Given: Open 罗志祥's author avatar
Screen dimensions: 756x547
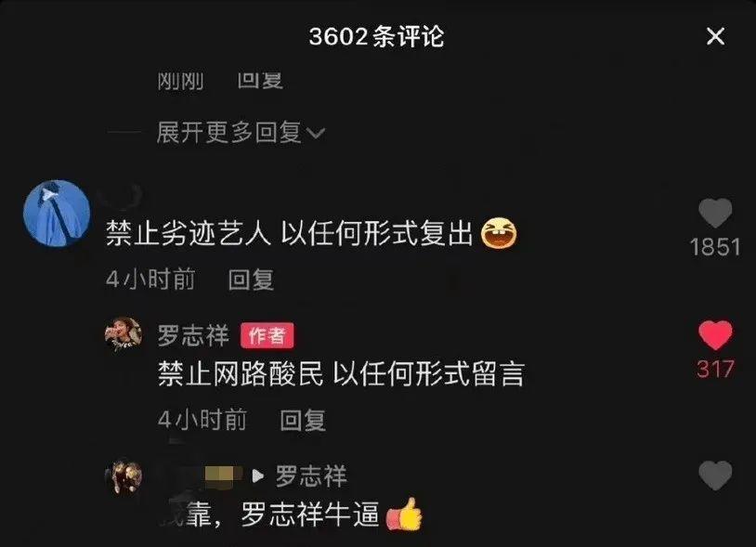Looking at the screenshot, I should click(124, 334).
